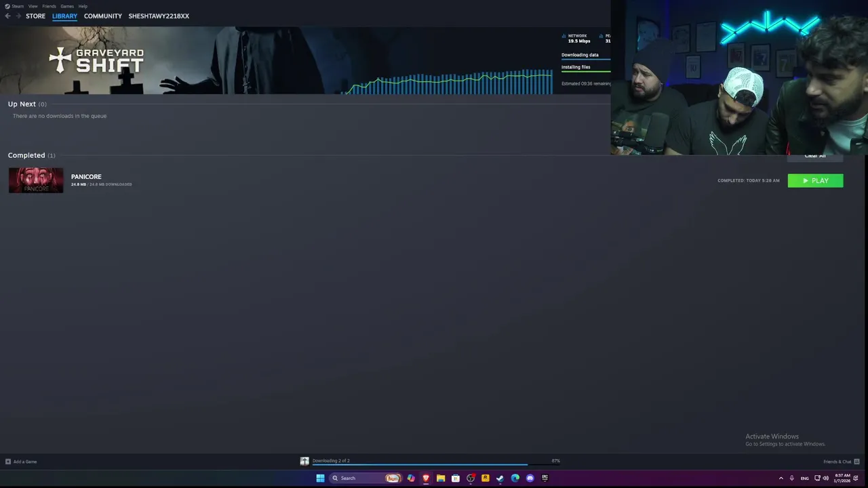The image size is (868, 488).
Task: Switch to the STORE tab
Action: pos(35,16)
